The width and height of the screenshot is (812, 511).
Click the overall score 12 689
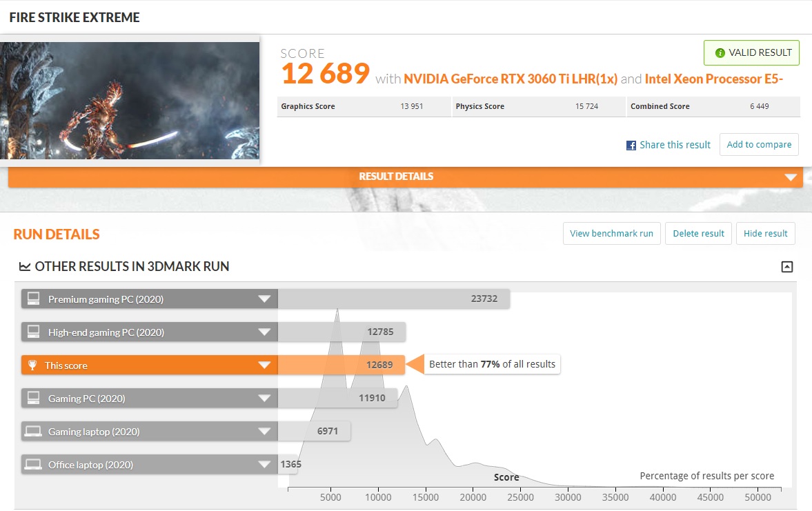click(x=326, y=74)
